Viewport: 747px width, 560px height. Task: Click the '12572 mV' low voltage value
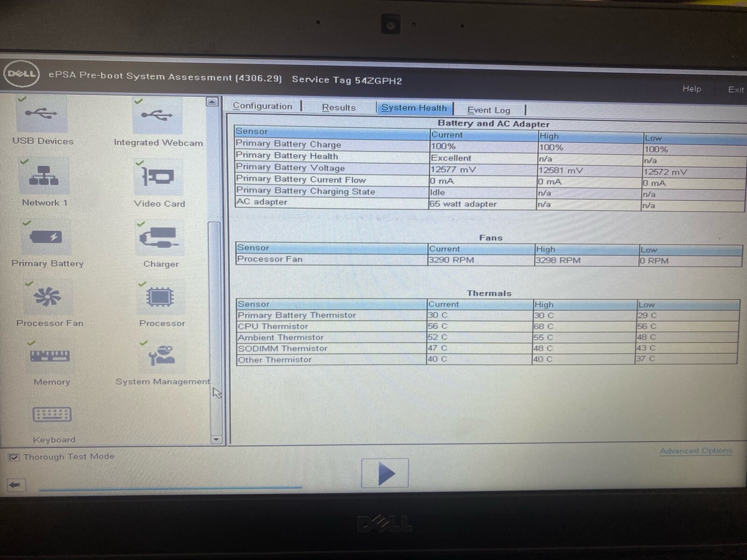[665, 172]
